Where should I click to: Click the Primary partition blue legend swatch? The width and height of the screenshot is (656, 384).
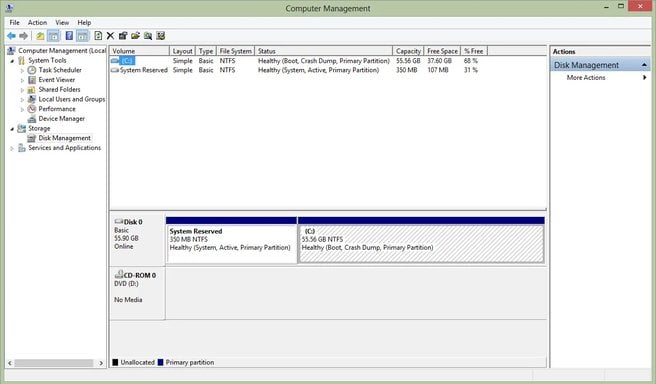tap(160, 362)
